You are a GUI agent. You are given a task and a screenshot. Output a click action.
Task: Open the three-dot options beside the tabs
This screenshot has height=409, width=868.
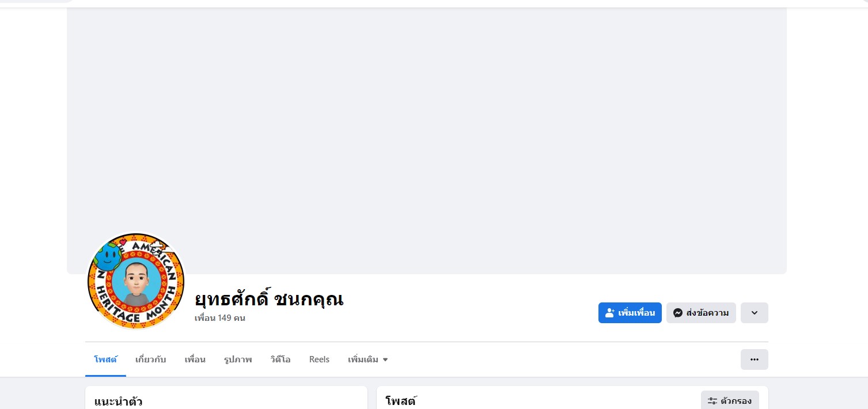(754, 359)
